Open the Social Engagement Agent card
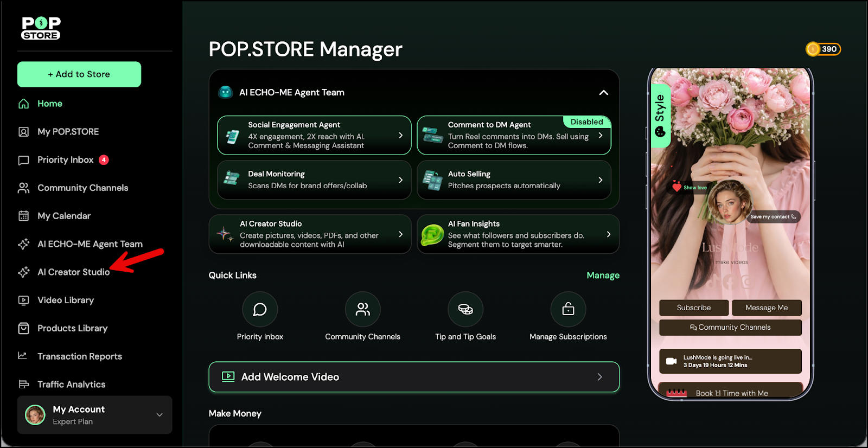The image size is (868, 448). coord(314,136)
